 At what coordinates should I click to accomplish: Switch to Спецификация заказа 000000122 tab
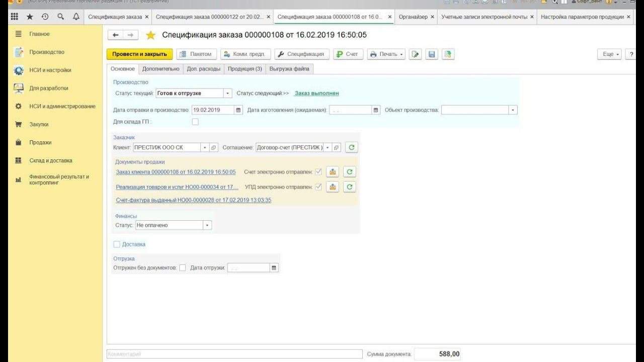click(x=210, y=17)
